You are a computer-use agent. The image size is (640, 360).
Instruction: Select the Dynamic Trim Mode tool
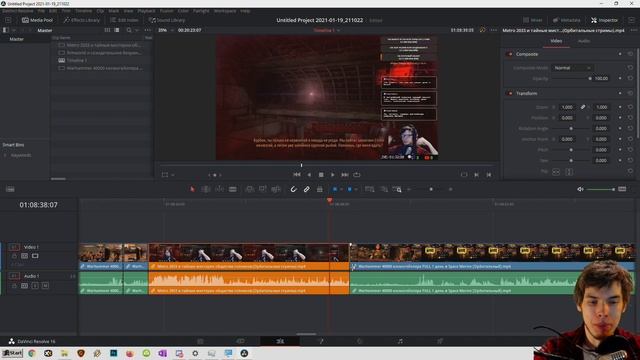(x=219, y=189)
